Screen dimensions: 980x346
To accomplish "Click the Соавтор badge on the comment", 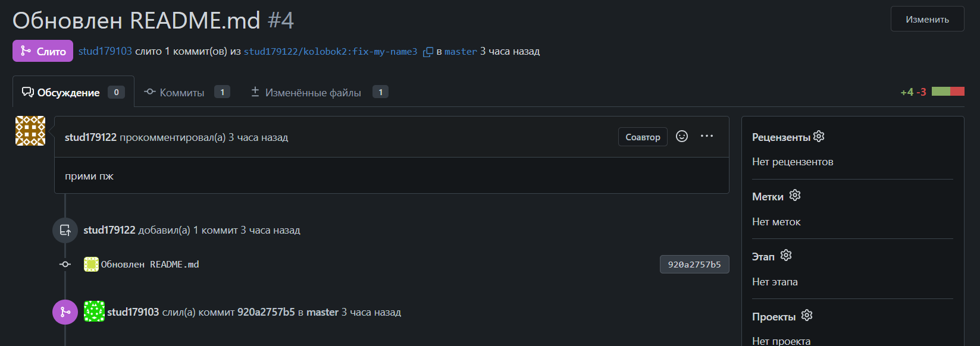I will (643, 137).
